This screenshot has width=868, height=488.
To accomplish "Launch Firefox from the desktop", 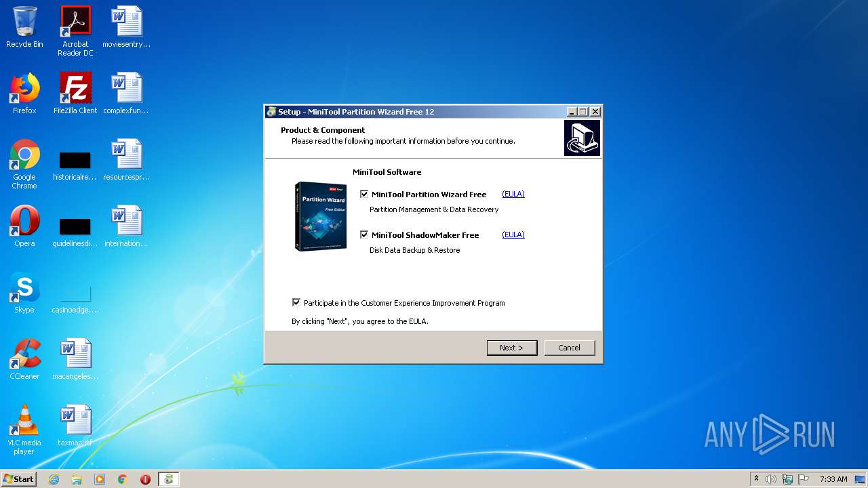I will [24, 94].
